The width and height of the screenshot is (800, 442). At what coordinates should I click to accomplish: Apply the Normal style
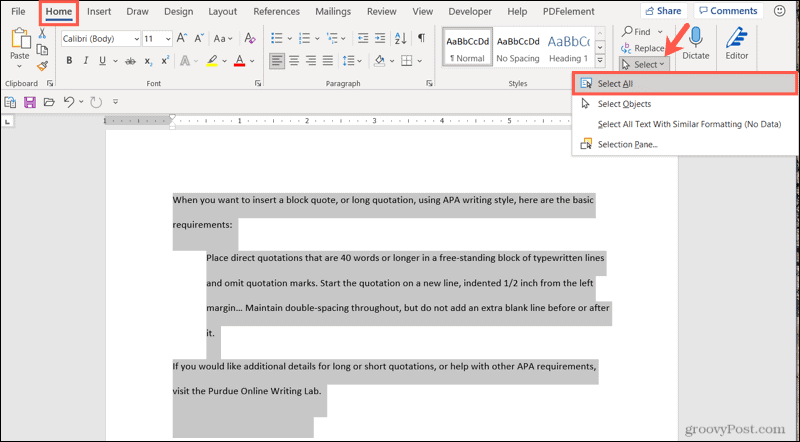pos(467,48)
